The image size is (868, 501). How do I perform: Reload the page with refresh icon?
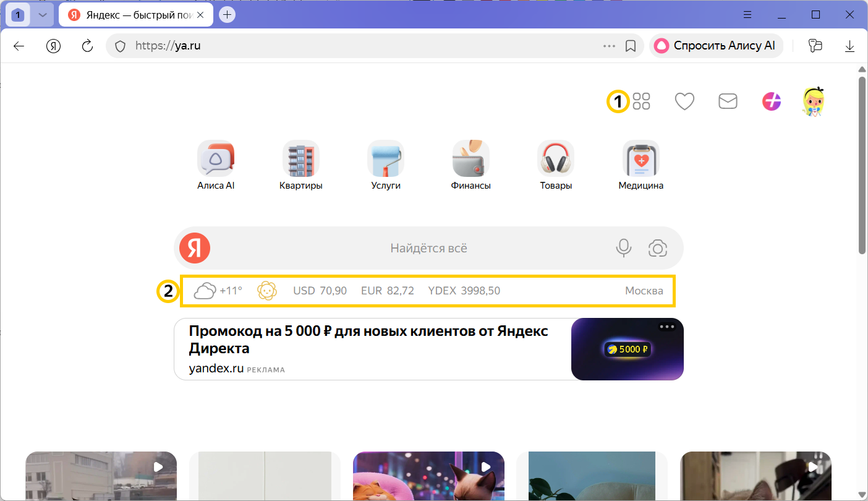[88, 46]
